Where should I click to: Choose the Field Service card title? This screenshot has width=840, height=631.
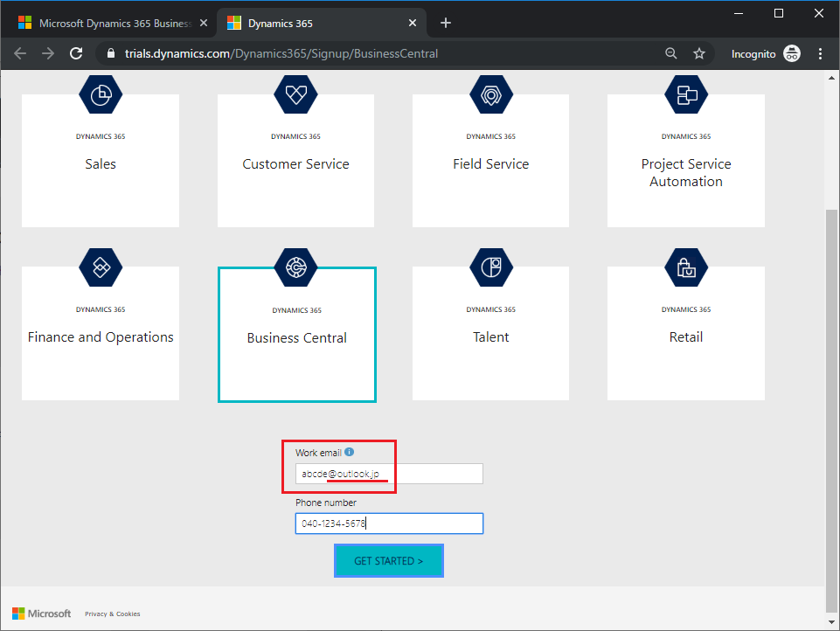(491, 164)
